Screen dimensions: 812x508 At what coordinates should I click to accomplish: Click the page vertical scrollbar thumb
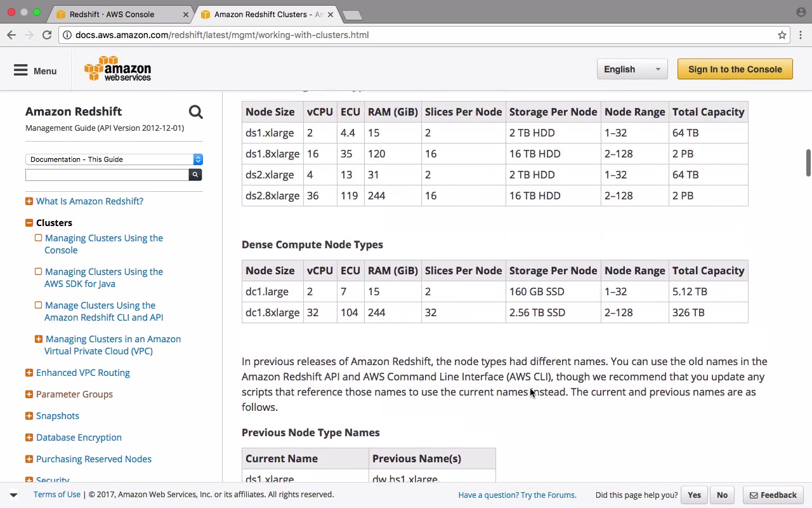(x=808, y=163)
